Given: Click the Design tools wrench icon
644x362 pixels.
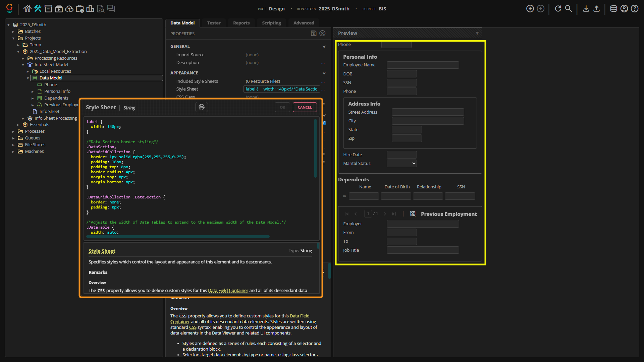Looking at the screenshot, I should pyautogui.click(x=38, y=9).
